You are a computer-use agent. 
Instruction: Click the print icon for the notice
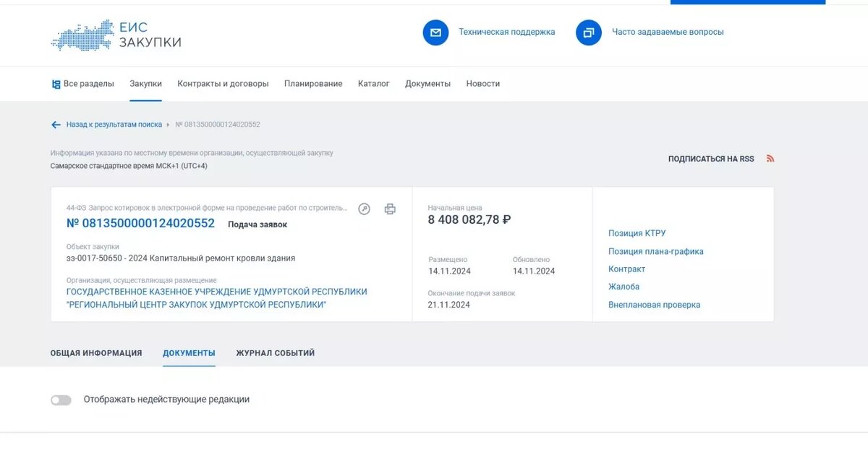tap(390, 208)
